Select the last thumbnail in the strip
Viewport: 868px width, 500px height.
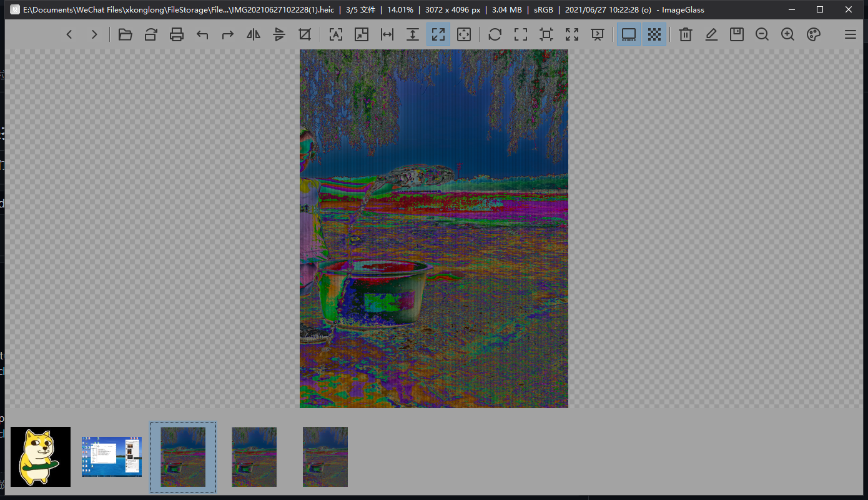click(x=325, y=457)
